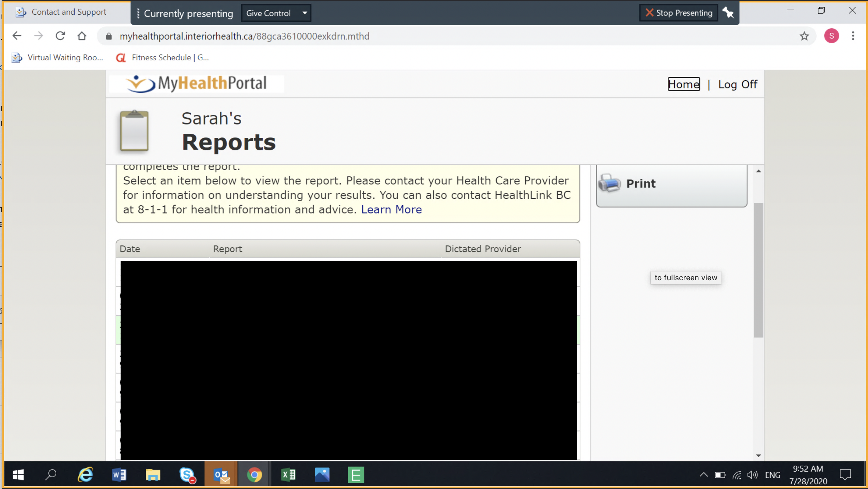
Task: Unpin the presenting toolbar pin icon
Action: 728,13
